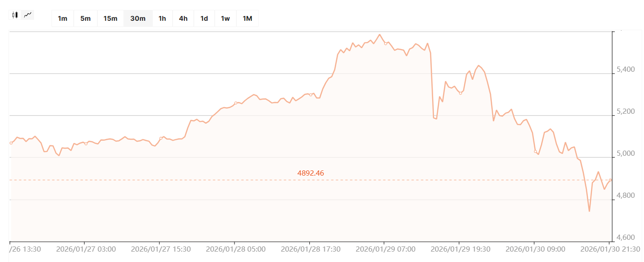The width and height of the screenshot is (644, 262).
Task: Click the 5,400 price axis label
Action: pos(623,70)
